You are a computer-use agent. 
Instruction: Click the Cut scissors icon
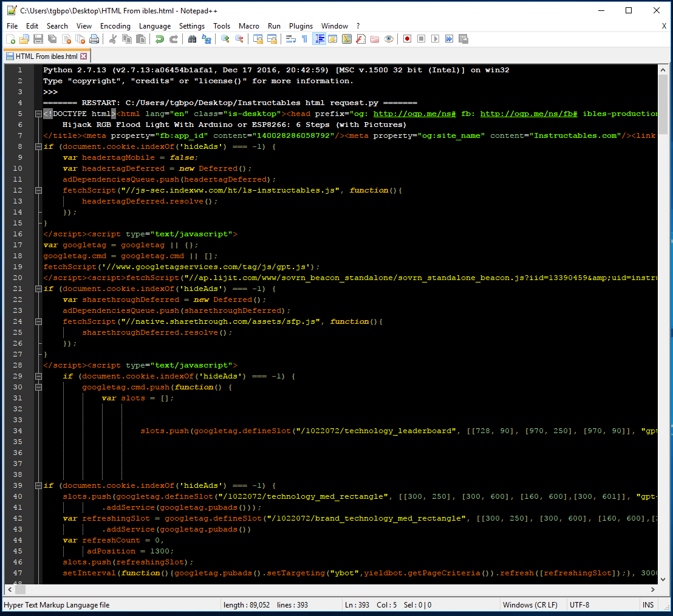pos(112,39)
